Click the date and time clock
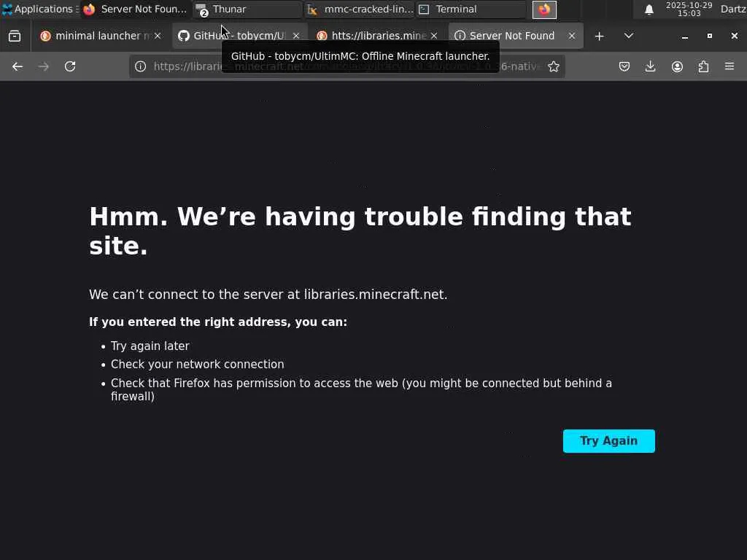The height and width of the screenshot is (560, 747). (689, 9)
